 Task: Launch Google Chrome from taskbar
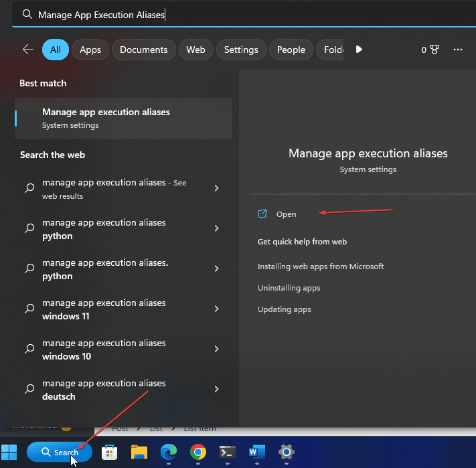pyautogui.click(x=198, y=452)
